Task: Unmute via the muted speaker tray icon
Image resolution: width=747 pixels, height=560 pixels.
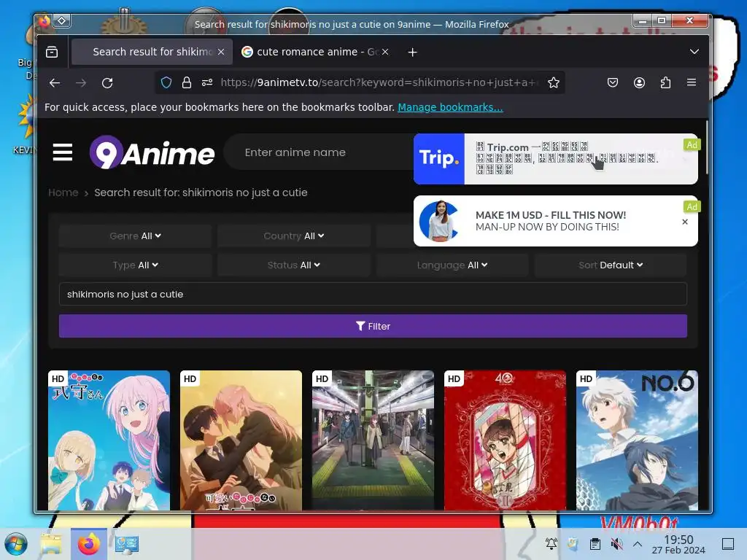Action: (x=616, y=544)
